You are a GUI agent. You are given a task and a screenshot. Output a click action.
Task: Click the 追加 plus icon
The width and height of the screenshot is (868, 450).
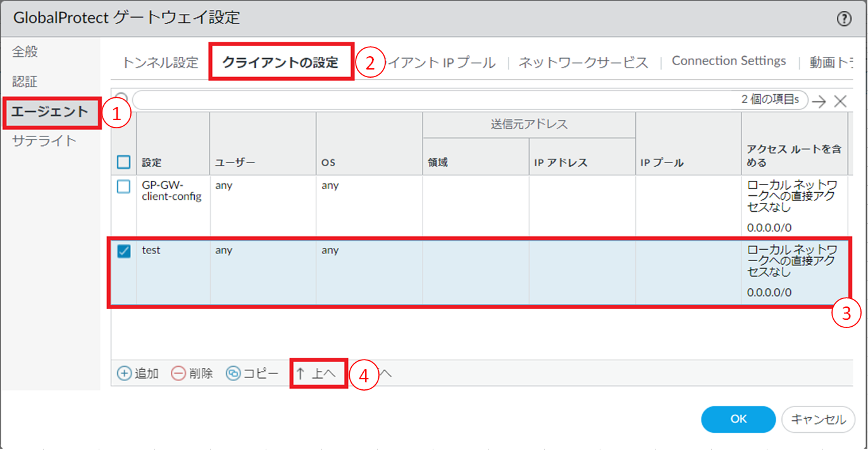[x=125, y=374]
